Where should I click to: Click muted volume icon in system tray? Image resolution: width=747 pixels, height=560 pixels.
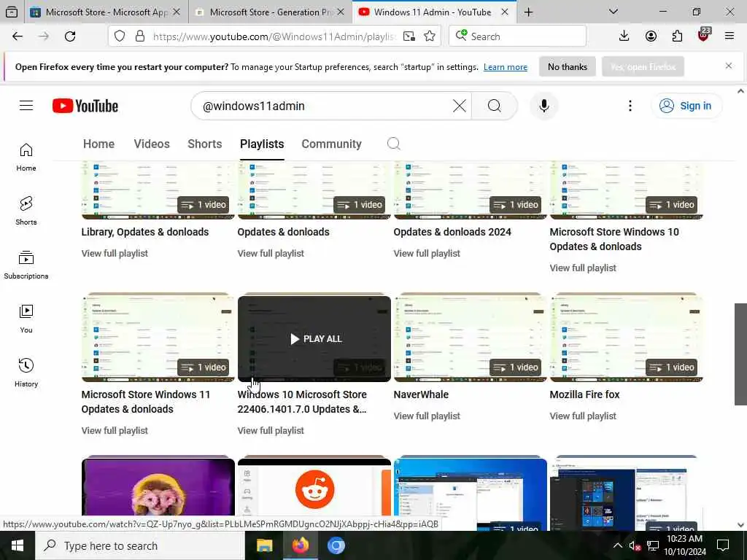[635, 545]
